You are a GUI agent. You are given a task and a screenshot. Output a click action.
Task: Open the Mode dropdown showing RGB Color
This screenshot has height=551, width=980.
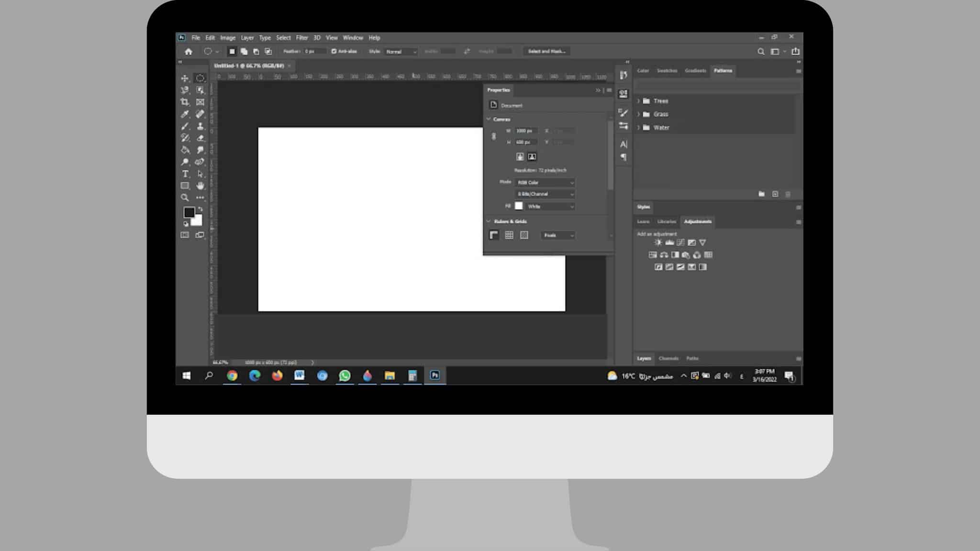(x=545, y=182)
